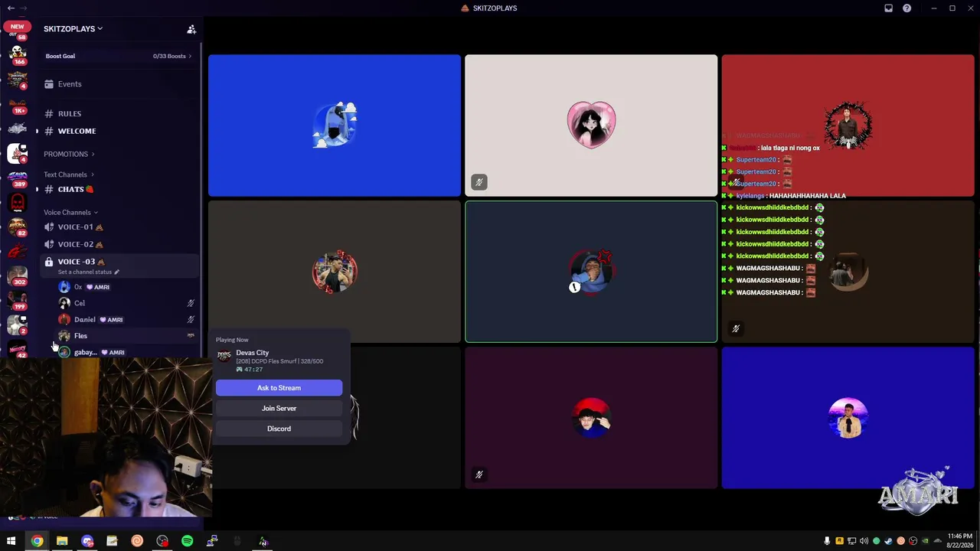This screenshot has height=551, width=980.
Task: Select the highlighted speaking participant tile
Action: pyautogui.click(x=591, y=272)
